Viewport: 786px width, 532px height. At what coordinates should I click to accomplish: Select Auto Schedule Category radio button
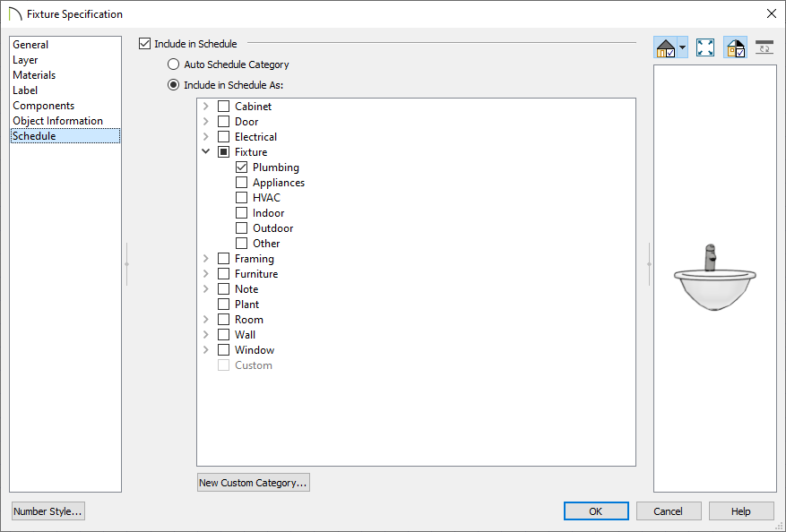click(174, 64)
